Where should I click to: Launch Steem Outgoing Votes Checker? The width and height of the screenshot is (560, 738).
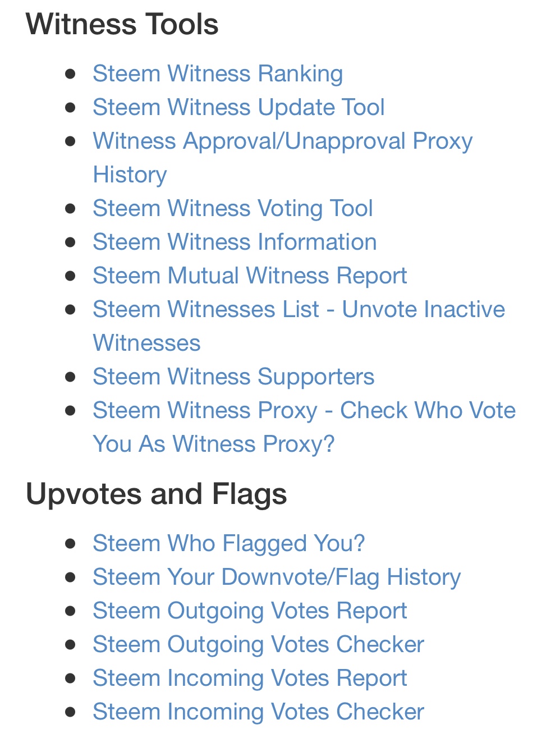(258, 644)
